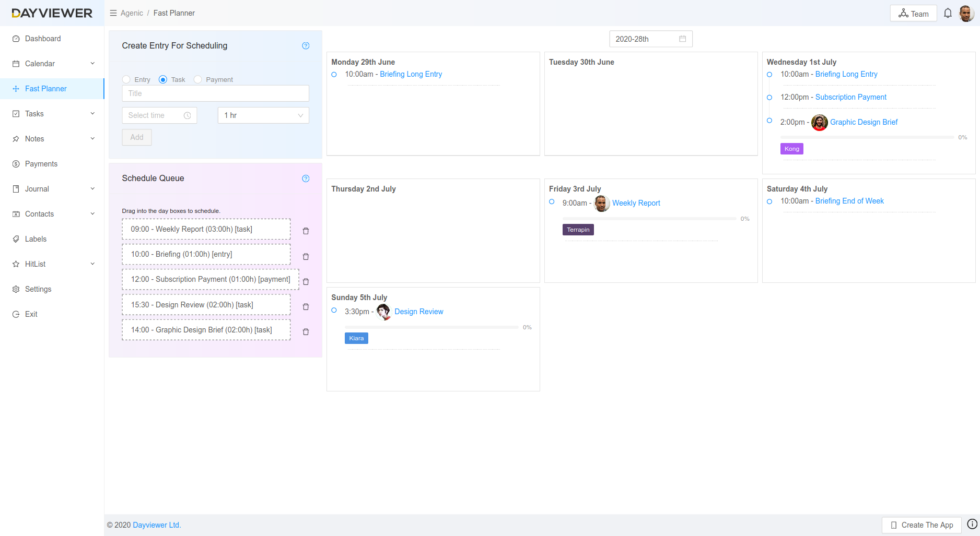Go to Dashboard in sidebar
Image resolution: width=980 pixels, height=536 pixels.
[52, 39]
